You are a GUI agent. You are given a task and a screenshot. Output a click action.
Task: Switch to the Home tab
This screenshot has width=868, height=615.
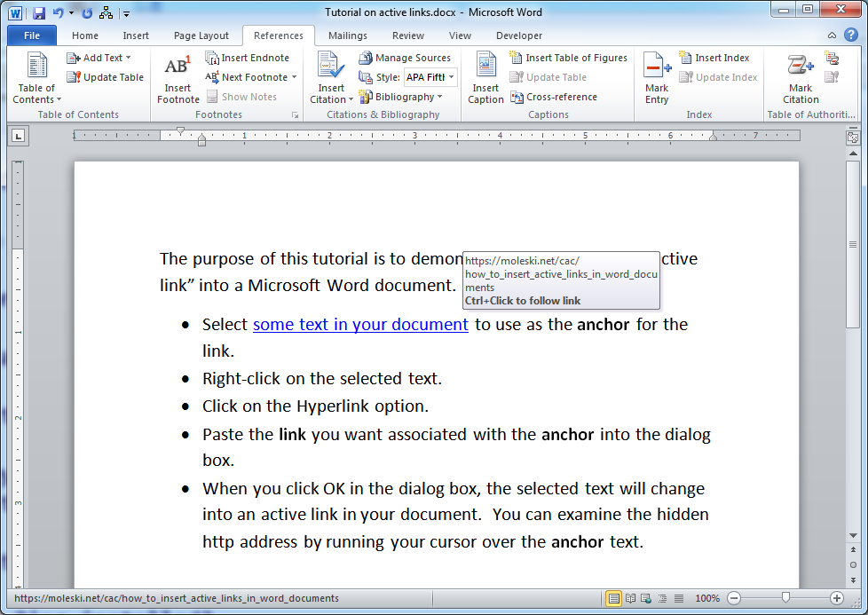coord(85,35)
